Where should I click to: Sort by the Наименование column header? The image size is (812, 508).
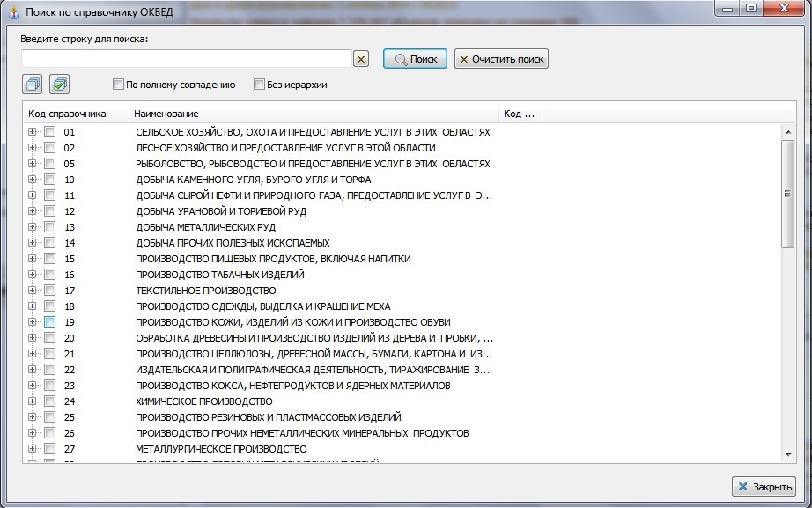point(314,114)
